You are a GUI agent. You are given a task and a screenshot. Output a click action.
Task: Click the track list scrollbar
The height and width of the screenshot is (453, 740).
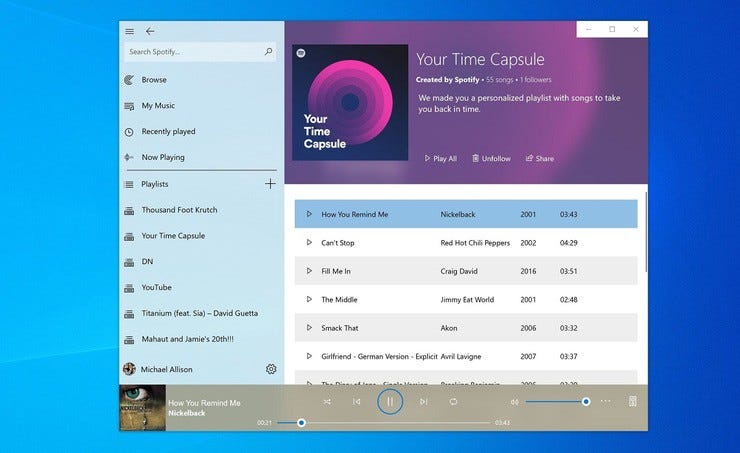[x=646, y=231]
